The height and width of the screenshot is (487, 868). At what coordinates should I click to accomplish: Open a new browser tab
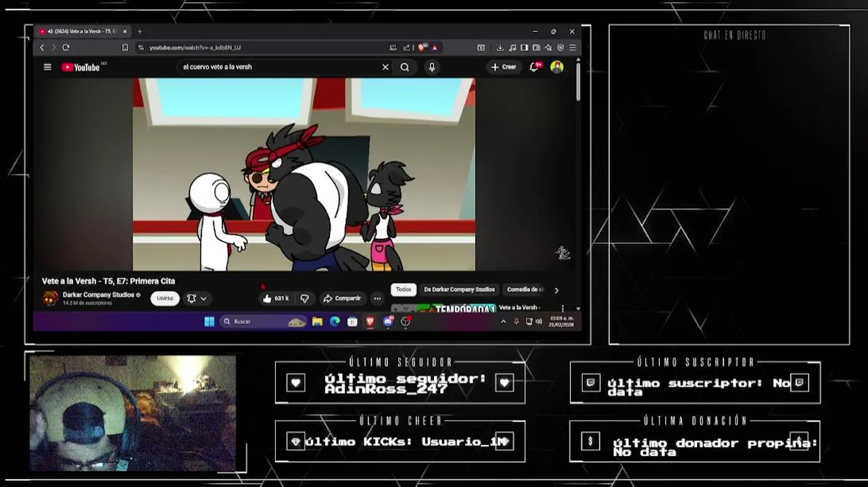(x=140, y=31)
